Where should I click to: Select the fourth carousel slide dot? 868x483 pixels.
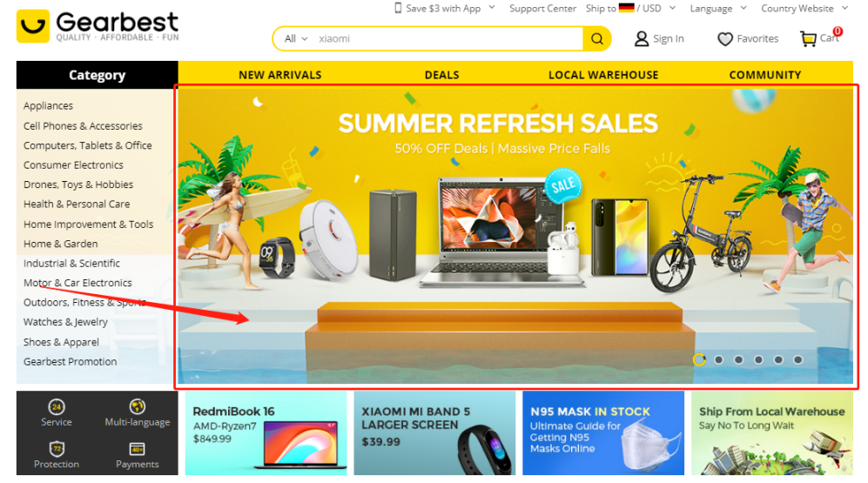pyautogui.click(x=758, y=359)
